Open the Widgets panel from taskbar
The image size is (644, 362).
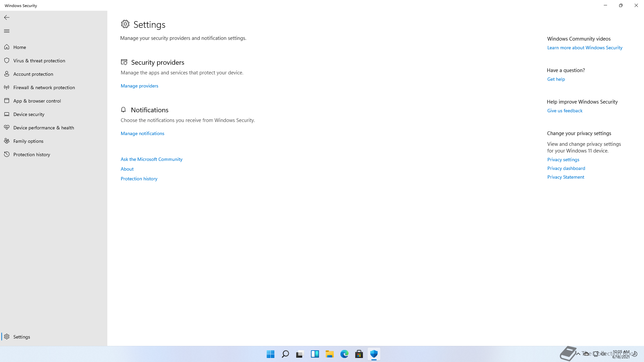click(x=315, y=354)
